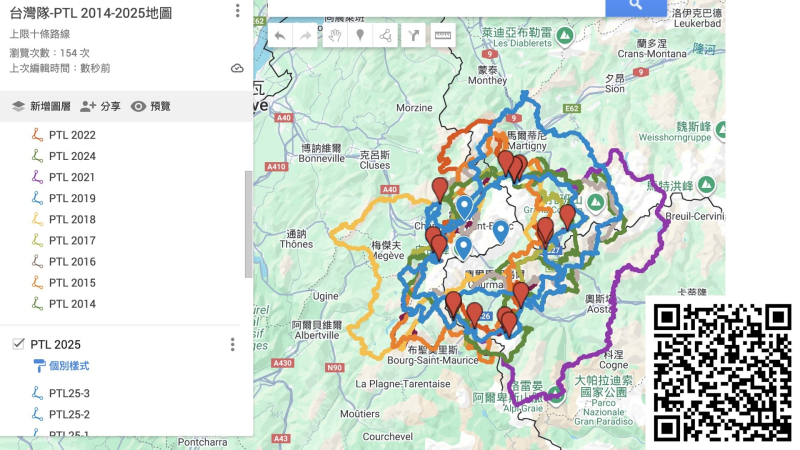This screenshot has width=800, height=450.
Task: Select the PTL25-3 route item
Action: [x=69, y=393]
